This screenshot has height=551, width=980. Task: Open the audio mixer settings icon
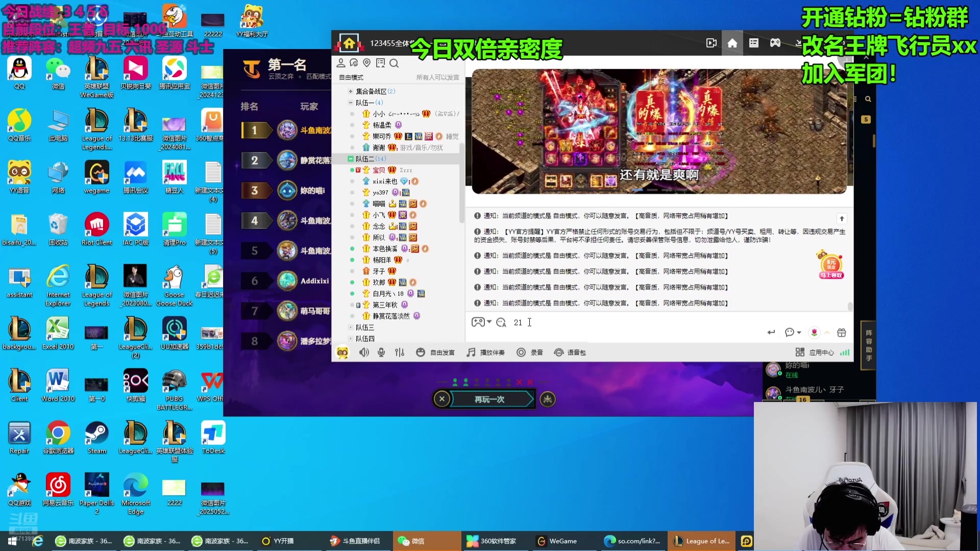(400, 353)
